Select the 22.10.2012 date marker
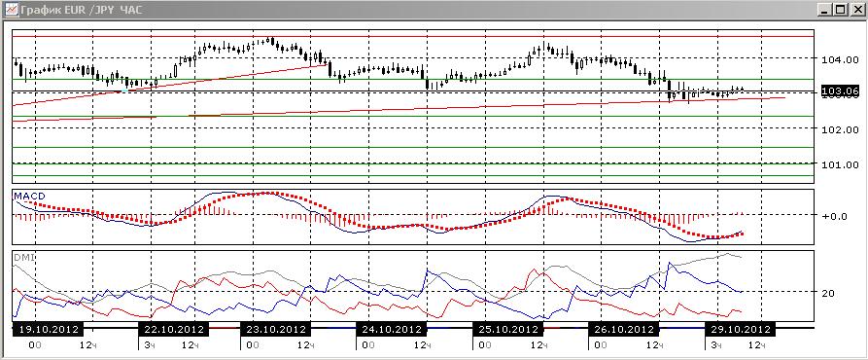Viewport: 868px width, 360px height. click(x=173, y=329)
